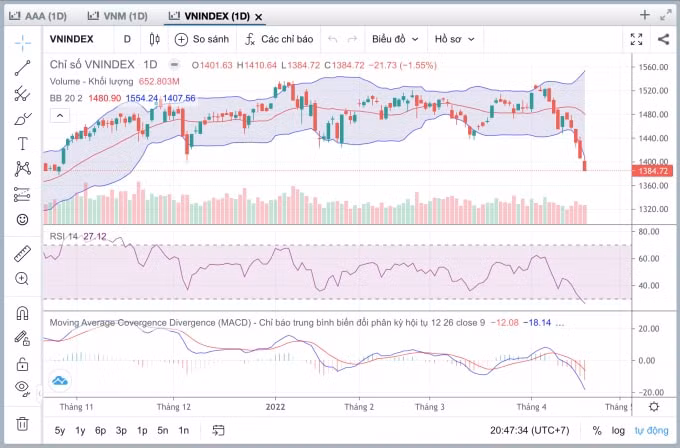This screenshot has height=448, width=680.
Task: Click the dash button beside 1D title
Action: 174,65
